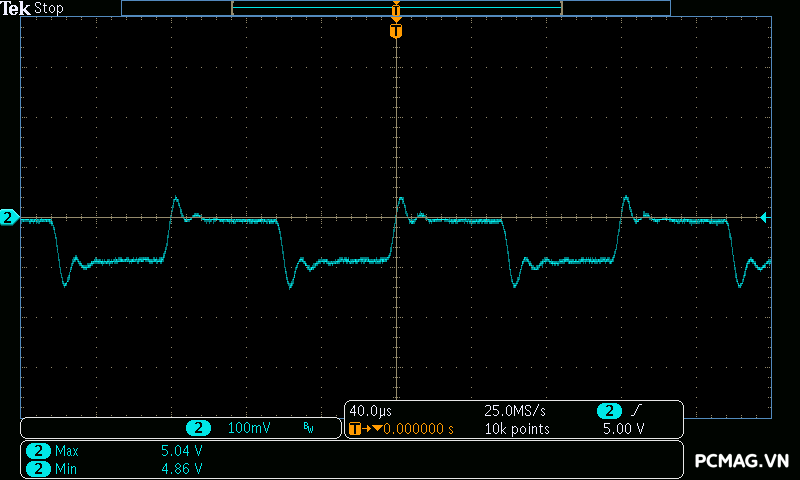Click orange T delay icon by 0.000000 s
Viewport: 800px width, 480px height.
355,429
